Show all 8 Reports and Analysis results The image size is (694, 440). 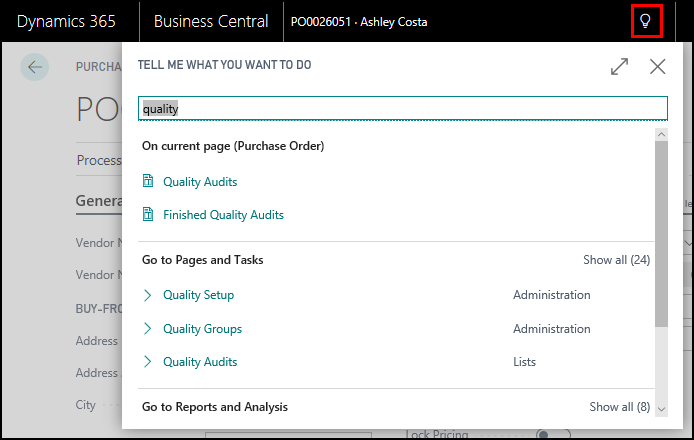(619, 407)
